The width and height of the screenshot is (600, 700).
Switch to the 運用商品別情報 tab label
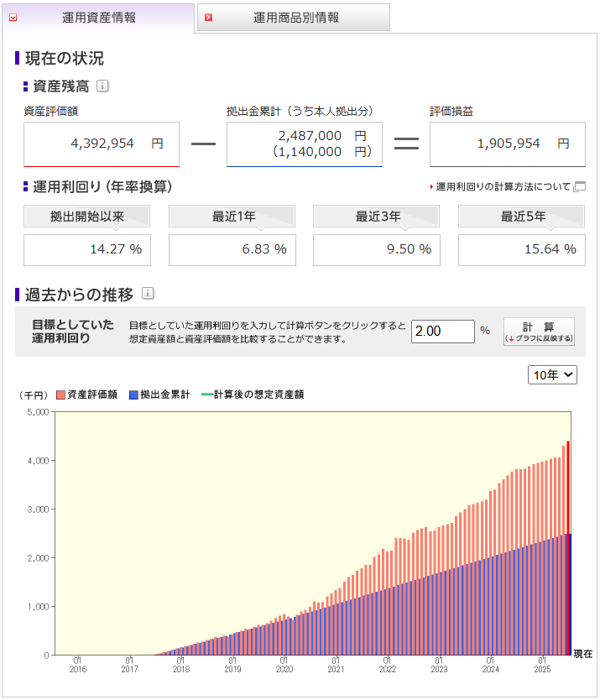[x=296, y=18]
